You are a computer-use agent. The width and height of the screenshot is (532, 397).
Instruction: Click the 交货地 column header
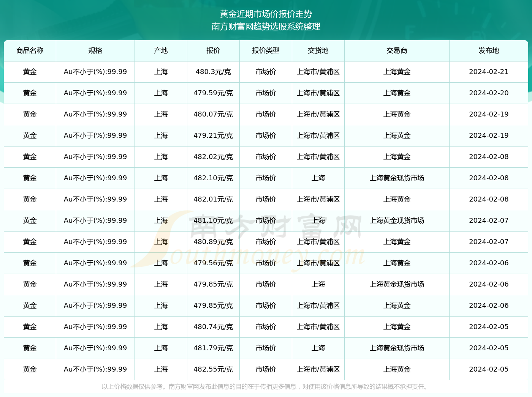(x=318, y=50)
